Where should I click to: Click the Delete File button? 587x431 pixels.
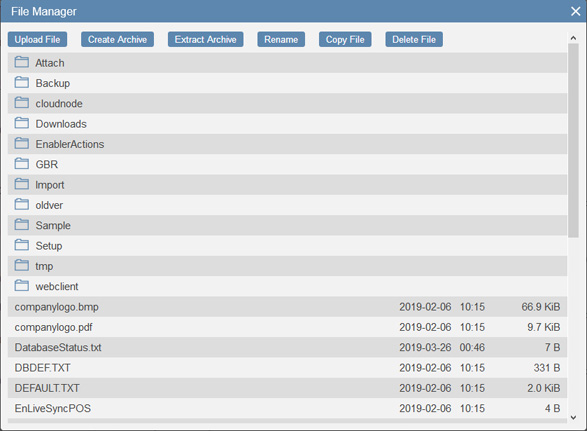click(x=414, y=39)
